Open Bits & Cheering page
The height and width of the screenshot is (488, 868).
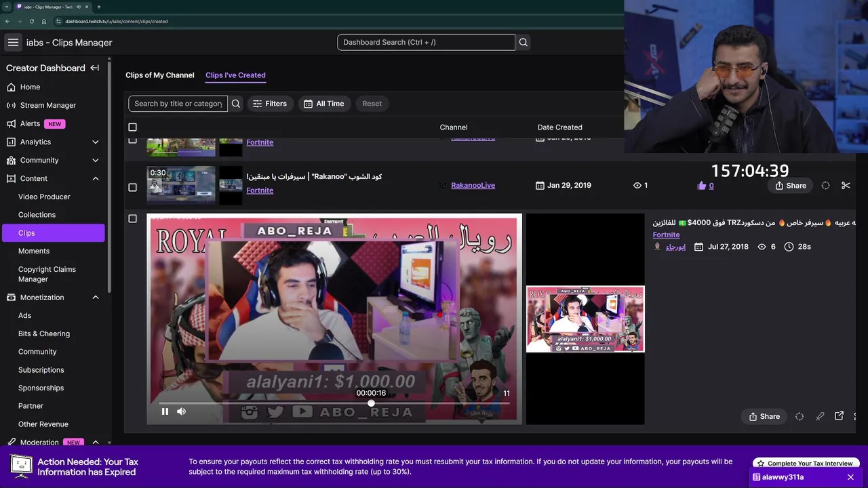tap(44, 333)
